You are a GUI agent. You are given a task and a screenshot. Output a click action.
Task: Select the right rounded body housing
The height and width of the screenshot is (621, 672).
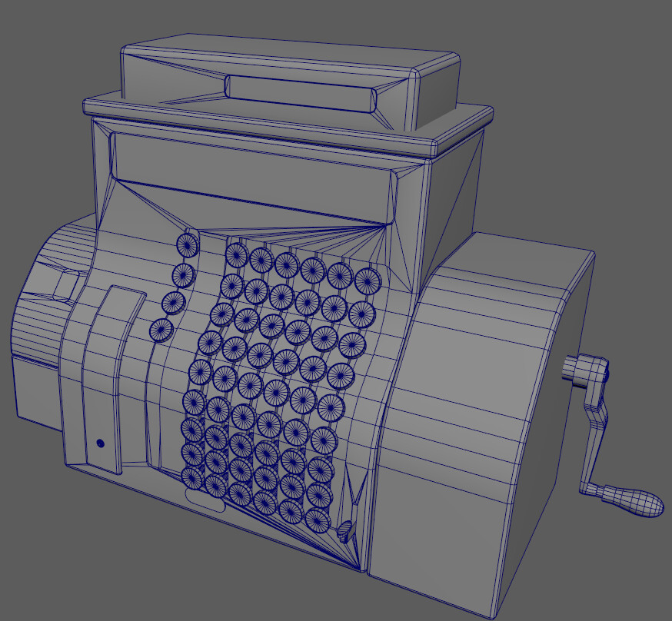click(500, 369)
